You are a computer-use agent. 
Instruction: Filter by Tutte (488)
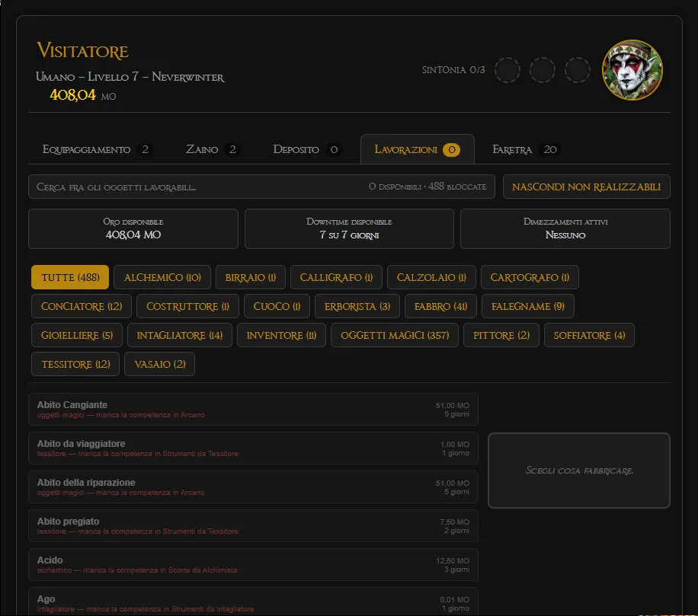pyautogui.click(x=70, y=277)
